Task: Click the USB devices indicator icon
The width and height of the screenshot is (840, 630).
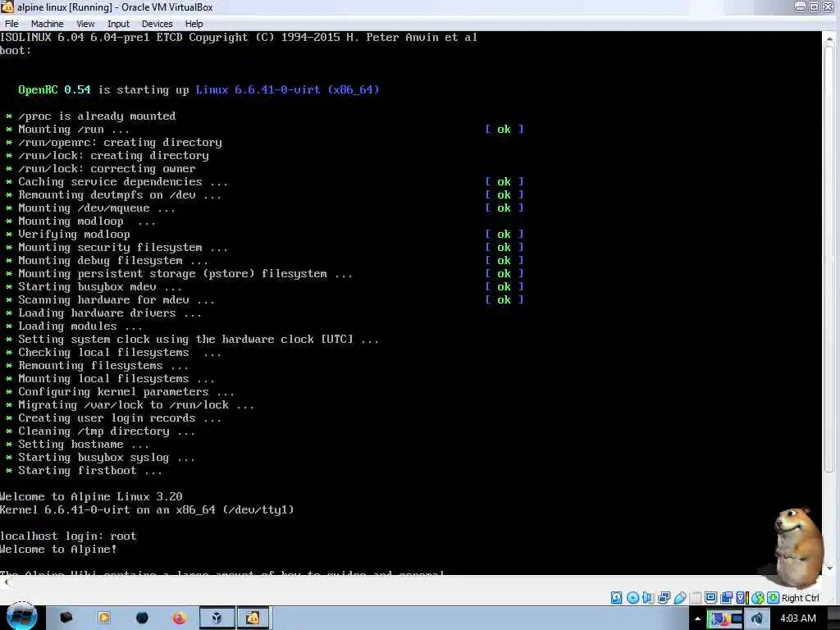Action: 680,597
